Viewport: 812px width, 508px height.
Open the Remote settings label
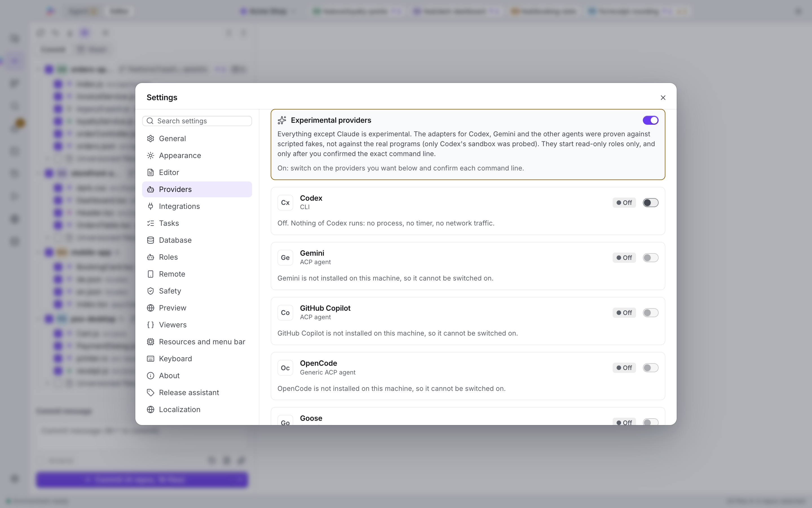click(172, 274)
